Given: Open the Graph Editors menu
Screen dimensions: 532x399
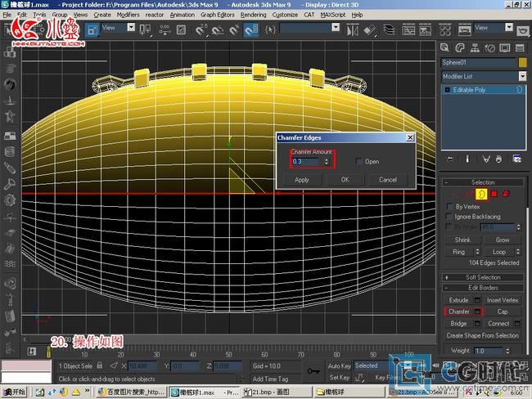Looking at the screenshot, I should (218, 15).
